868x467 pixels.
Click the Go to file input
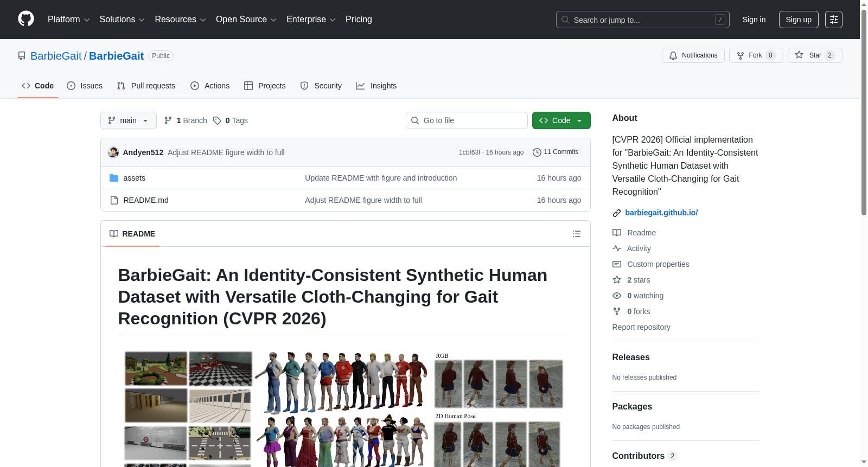467,120
